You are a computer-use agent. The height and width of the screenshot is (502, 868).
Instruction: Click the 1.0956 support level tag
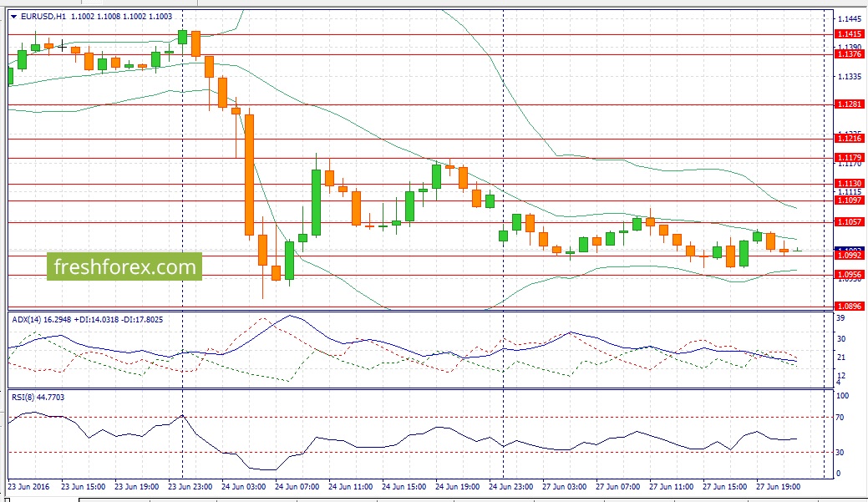click(x=849, y=275)
